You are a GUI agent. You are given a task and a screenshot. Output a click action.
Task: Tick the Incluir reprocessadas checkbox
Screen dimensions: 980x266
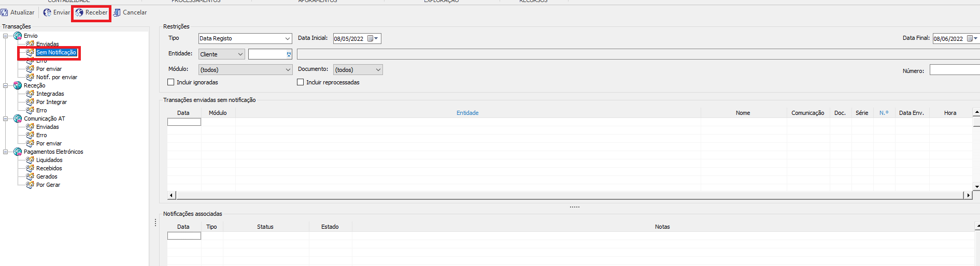(301, 82)
